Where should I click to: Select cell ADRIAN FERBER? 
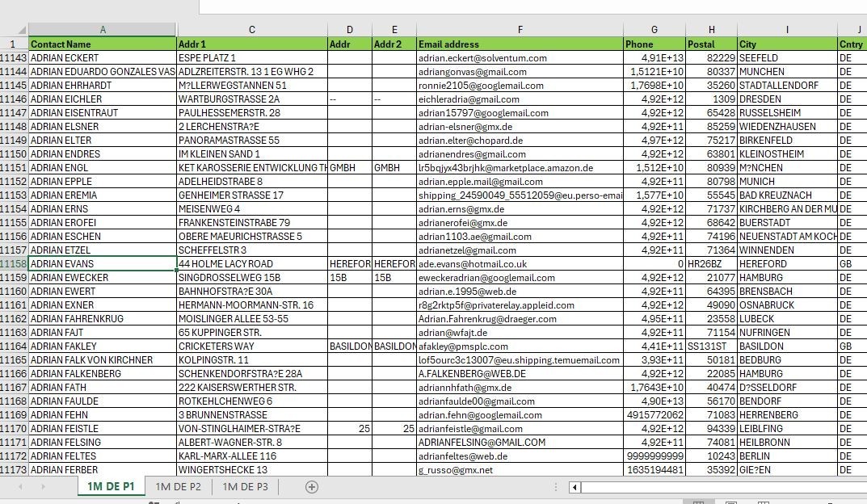pyautogui.click(x=103, y=470)
